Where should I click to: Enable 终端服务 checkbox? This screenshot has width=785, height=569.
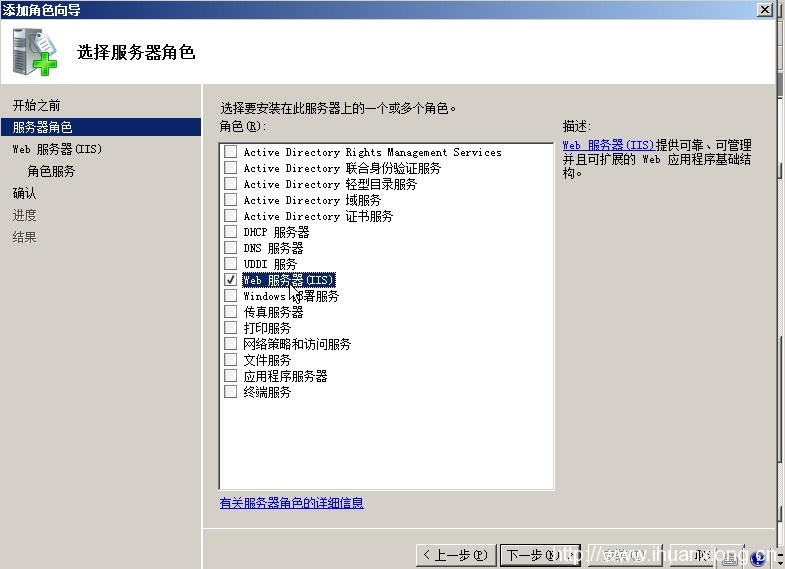(230, 392)
